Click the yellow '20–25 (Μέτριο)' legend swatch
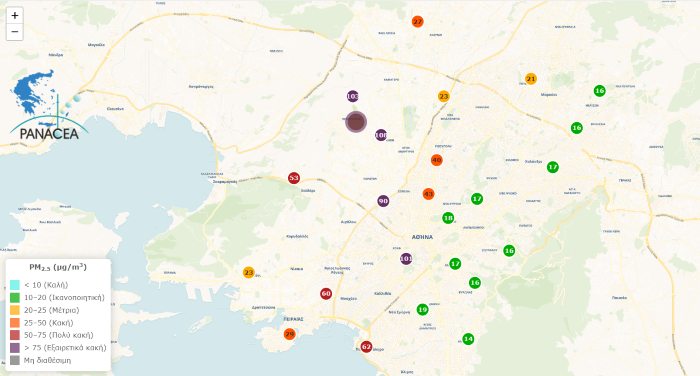This screenshot has height=376, width=700. click(15, 310)
